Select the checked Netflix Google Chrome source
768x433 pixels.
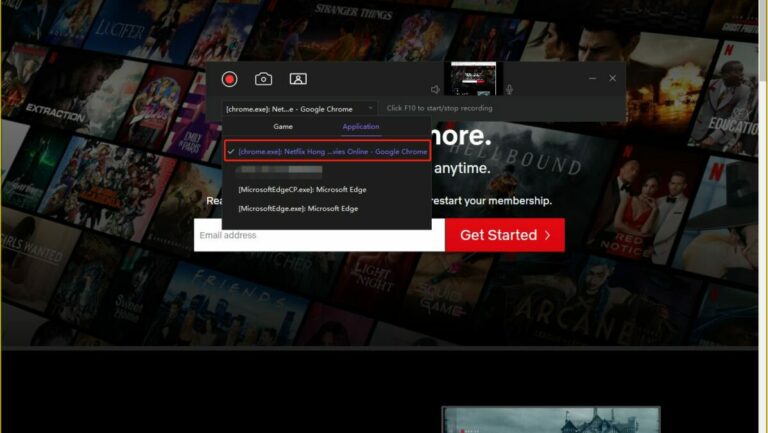click(x=328, y=151)
